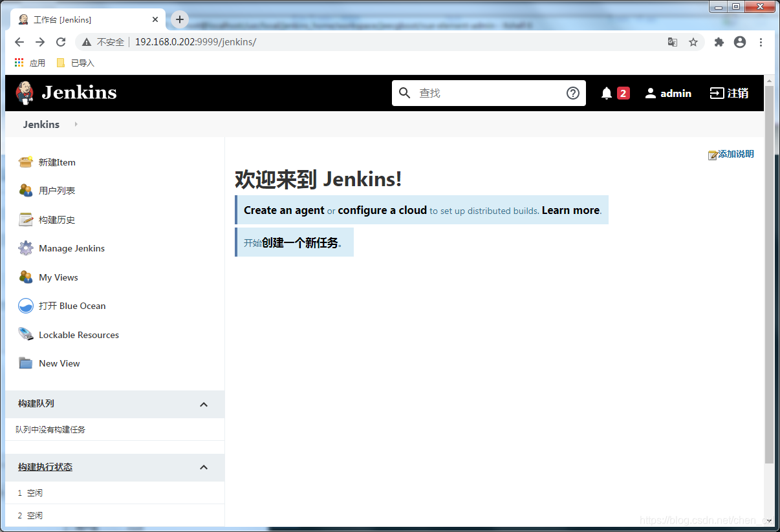Open a new browser tab with plus button
This screenshot has height=532, width=780.
180,19
